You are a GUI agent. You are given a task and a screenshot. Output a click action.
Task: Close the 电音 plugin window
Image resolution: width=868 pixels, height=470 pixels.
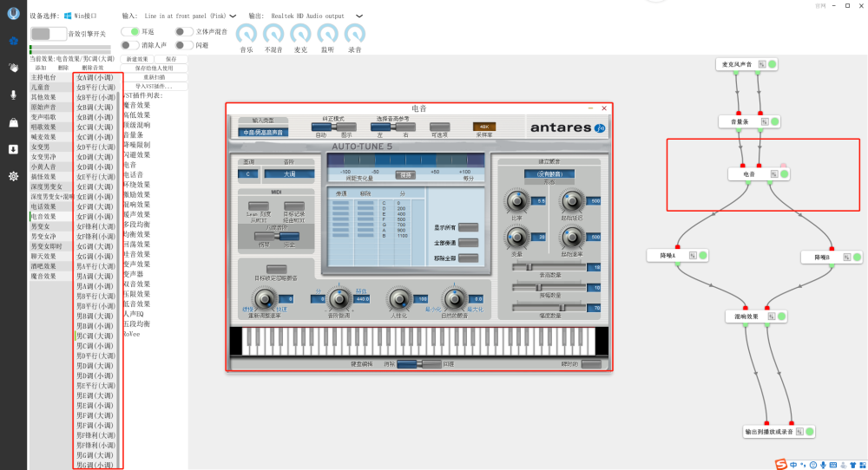click(604, 108)
